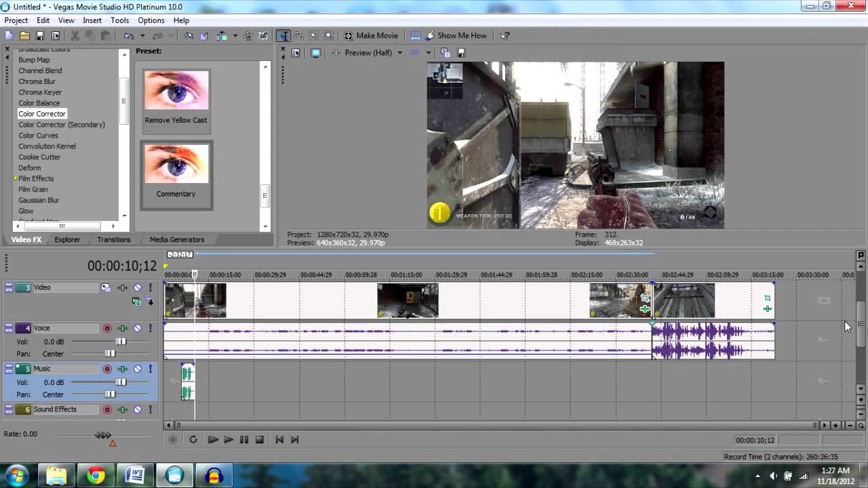Viewport: 868px width, 488px height.
Task: Toggle Automatic Crossfades toolbar icon
Action: tap(204, 36)
